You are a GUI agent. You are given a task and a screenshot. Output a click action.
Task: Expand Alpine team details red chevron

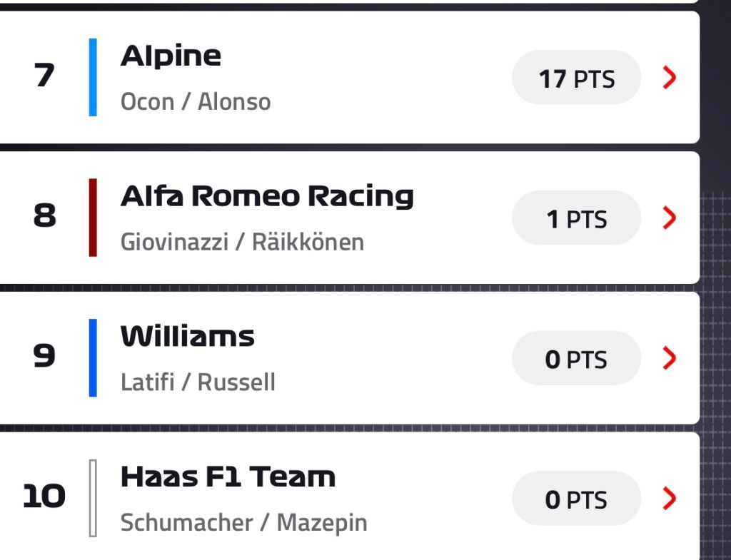pos(669,78)
